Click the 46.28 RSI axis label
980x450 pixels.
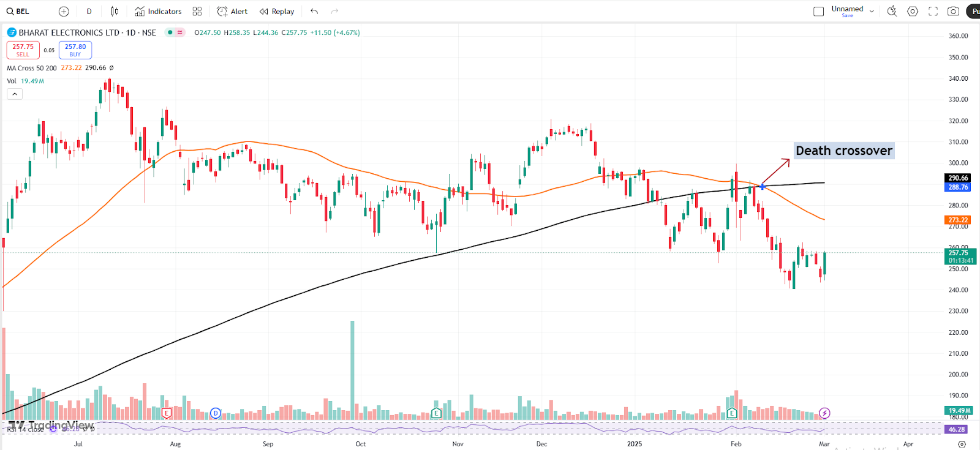[957, 429]
